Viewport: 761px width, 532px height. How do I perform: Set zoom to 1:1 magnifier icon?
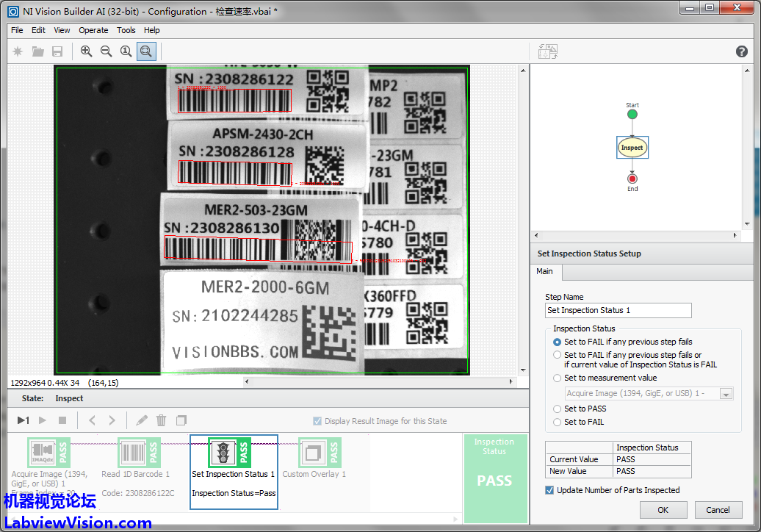coord(126,51)
